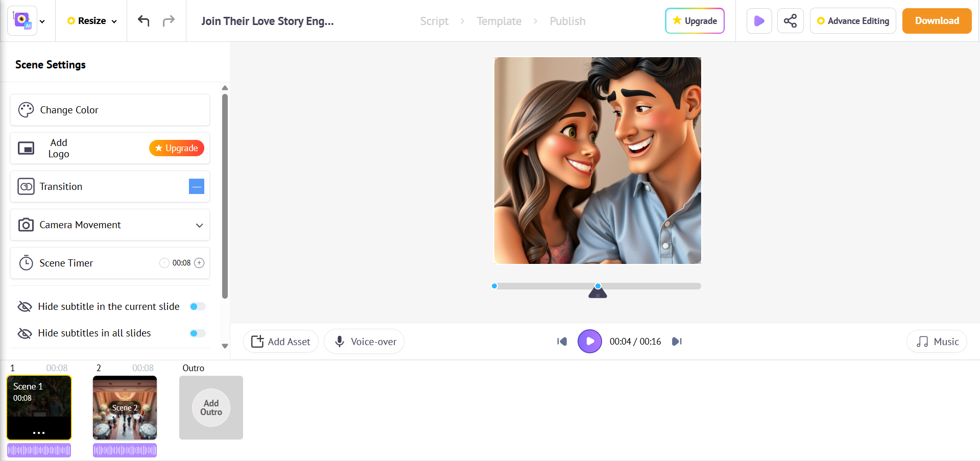Skip to the previous scene
Image resolution: width=980 pixels, height=461 pixels.
pyautogui.click(x=562, y=342)
